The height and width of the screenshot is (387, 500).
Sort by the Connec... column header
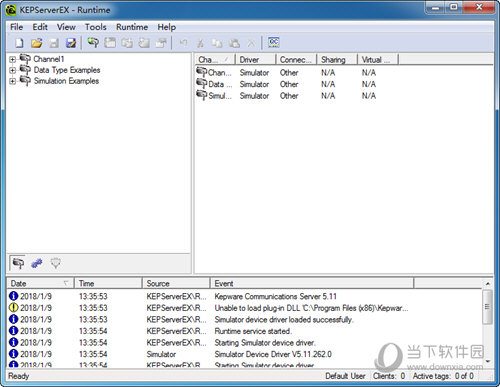(x=296, y=60)
